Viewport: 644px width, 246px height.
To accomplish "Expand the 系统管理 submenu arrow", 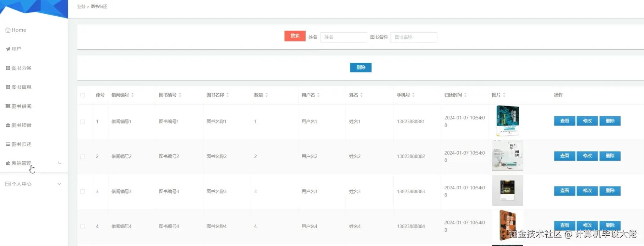I will click(60, 163).
